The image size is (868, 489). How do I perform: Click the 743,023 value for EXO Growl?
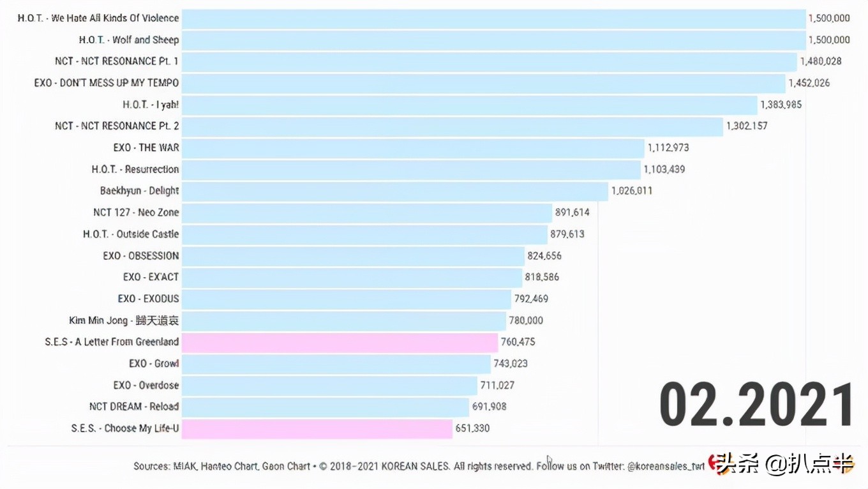[511, 364]
